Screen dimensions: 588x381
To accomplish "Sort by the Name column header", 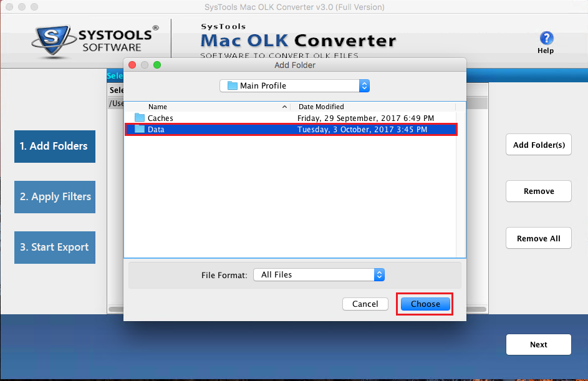I will 158,107.
